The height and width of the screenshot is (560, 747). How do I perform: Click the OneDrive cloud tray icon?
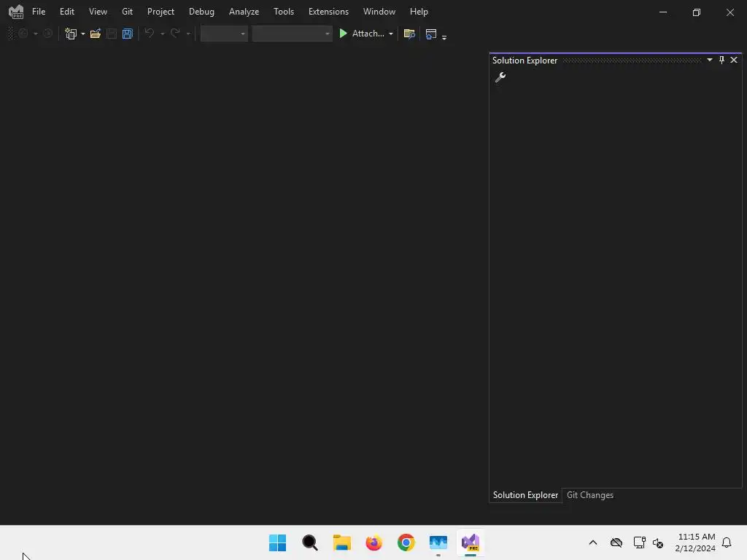tap(616, 542)
